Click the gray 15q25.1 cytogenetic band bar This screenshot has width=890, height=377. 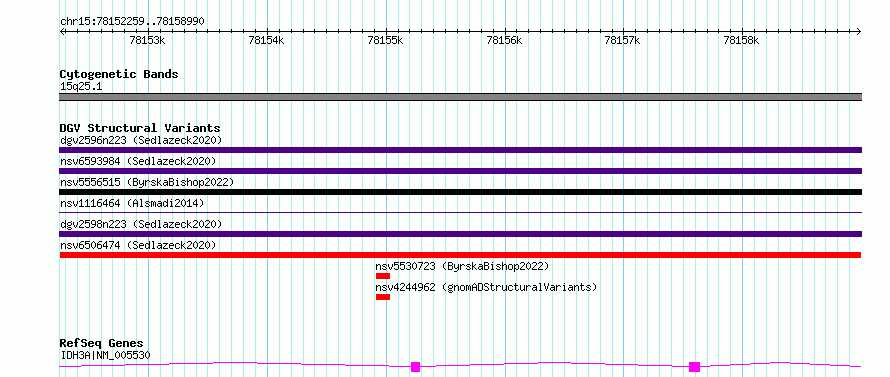pyautogui.click(x=460, y=97)
